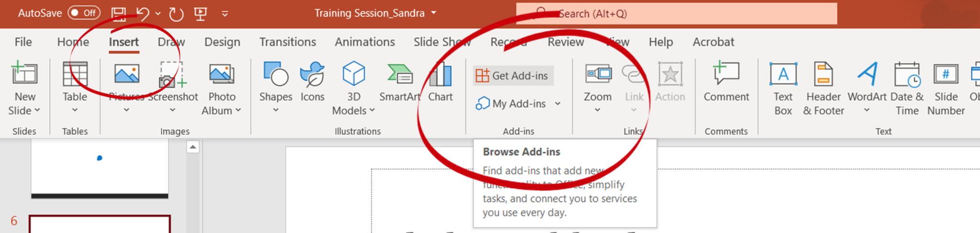Start presentation from beginning icon
The image size is (980, 233).
(200, 13)
